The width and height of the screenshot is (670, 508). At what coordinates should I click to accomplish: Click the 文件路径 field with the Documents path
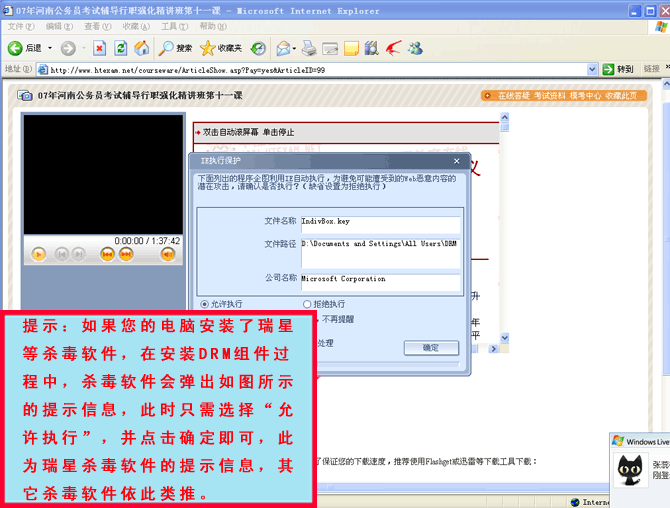pyautogui.click(x=380, y=253)
